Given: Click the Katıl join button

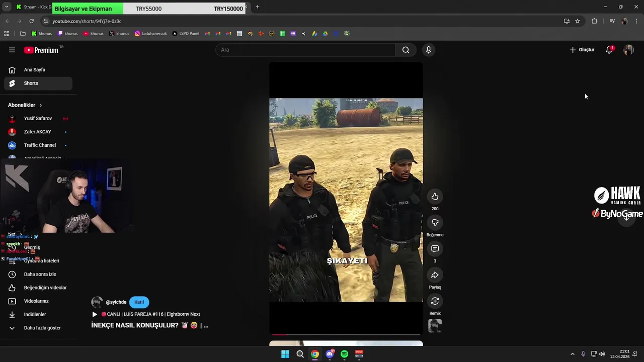Looking at the screenshot, I should click(139, 302).
